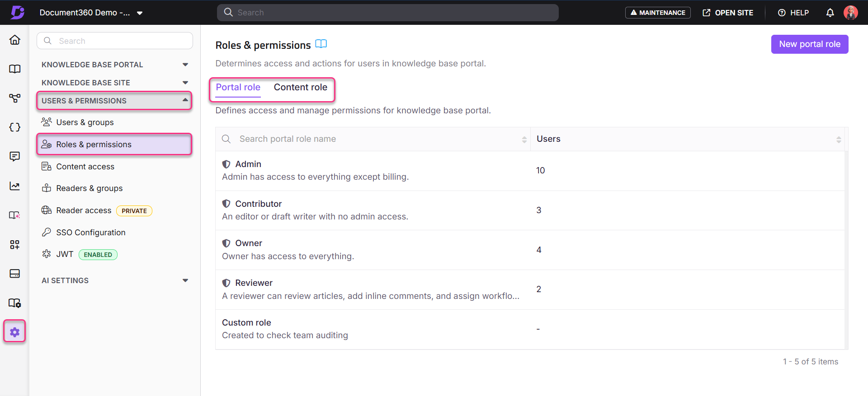Open the Owner role row
Image resolution: width=868 pixels, height=396 pixels.
(530, 250)
